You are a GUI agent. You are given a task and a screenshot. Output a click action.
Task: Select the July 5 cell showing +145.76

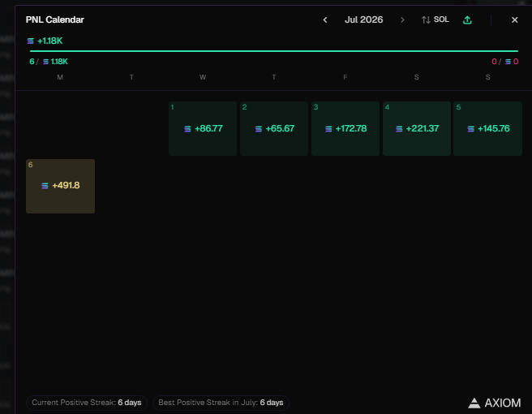(487, 129)
